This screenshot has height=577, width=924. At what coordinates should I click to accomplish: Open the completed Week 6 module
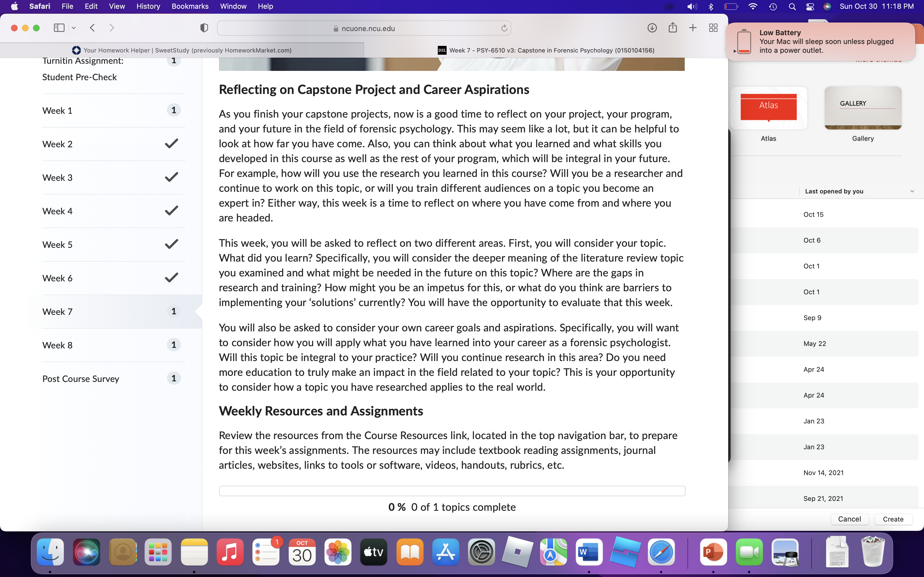tap(113, 278)
